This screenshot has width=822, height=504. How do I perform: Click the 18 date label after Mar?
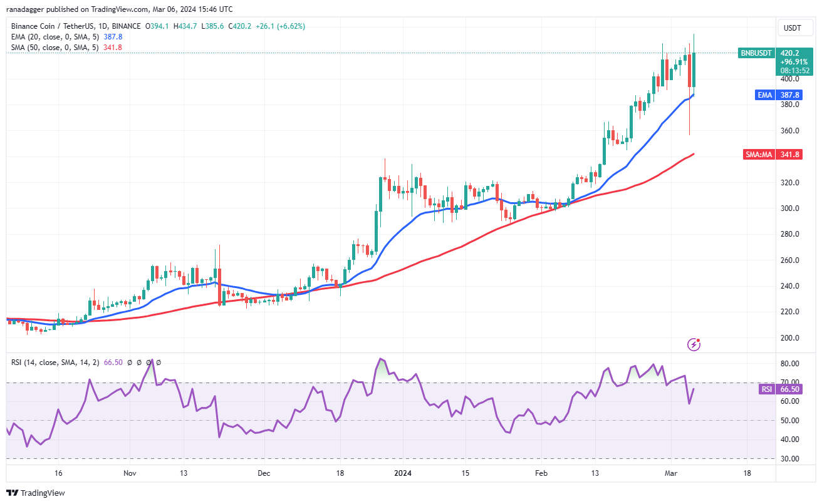pos(747,474)
